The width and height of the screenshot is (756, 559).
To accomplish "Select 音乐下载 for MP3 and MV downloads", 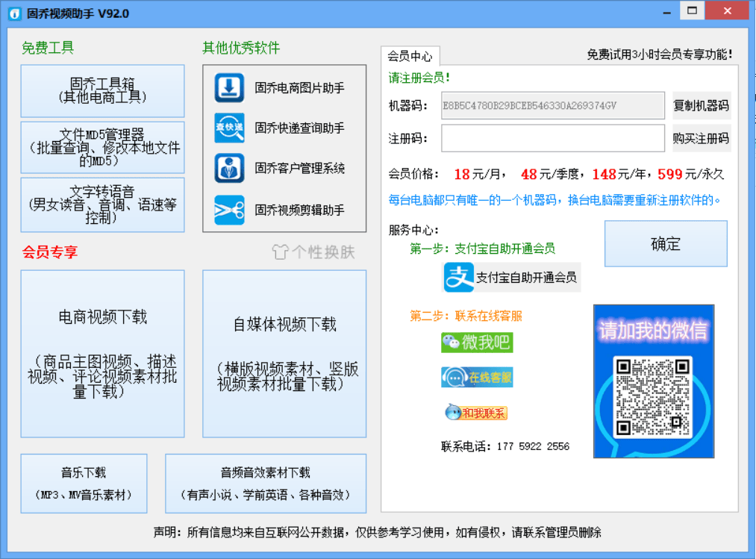I will pyautogui.click(x=84, y=483).
